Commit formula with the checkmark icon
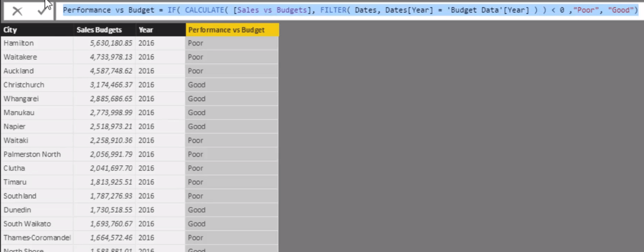Viewport: 644px width, 252px height. (43, 10)
